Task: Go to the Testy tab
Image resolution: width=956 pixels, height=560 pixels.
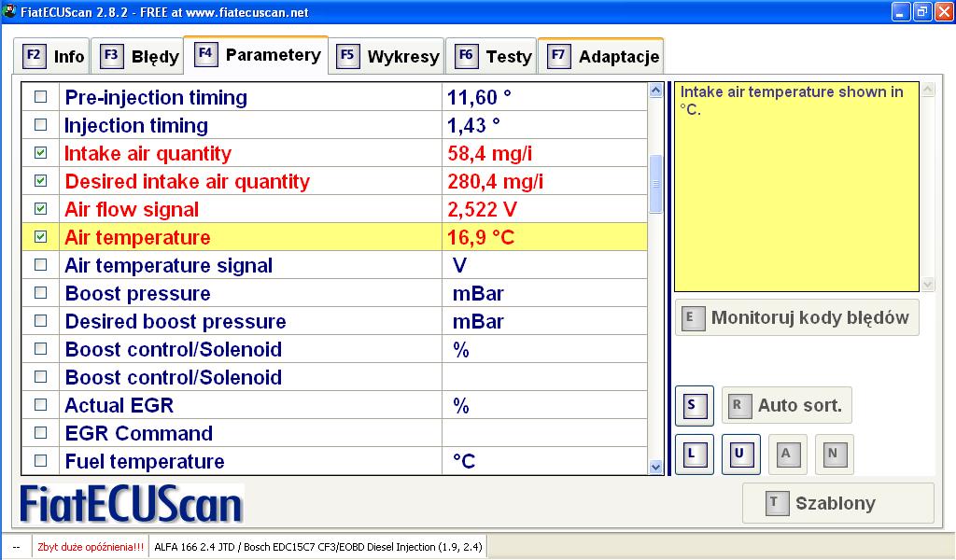Action: coord(491,56)
